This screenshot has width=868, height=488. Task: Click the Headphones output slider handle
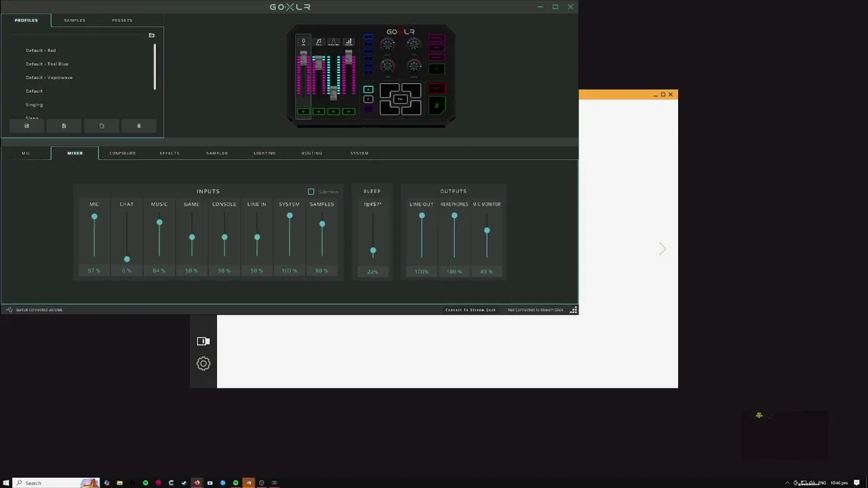click(x=454, y=216)
